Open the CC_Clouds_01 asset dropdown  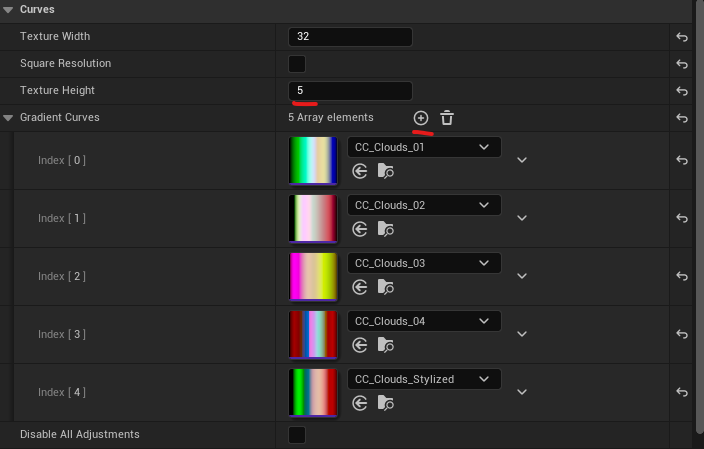[x=424, y=147]
